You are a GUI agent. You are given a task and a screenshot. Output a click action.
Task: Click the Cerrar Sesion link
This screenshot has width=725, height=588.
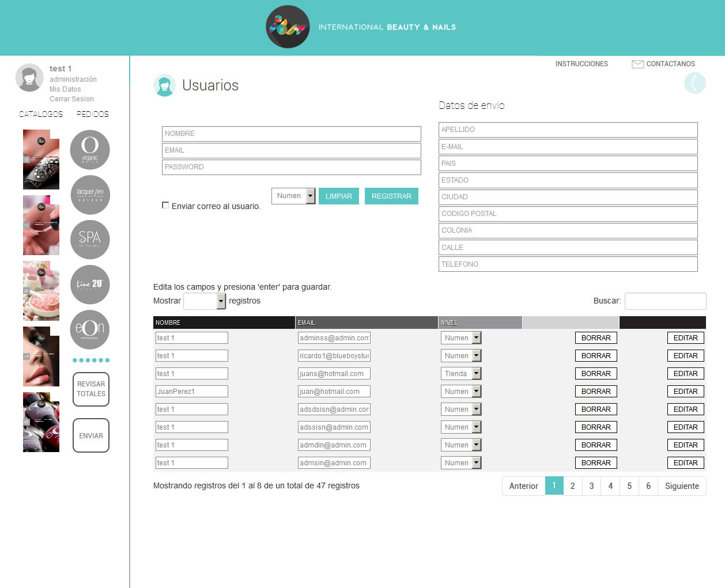point(71,99)
